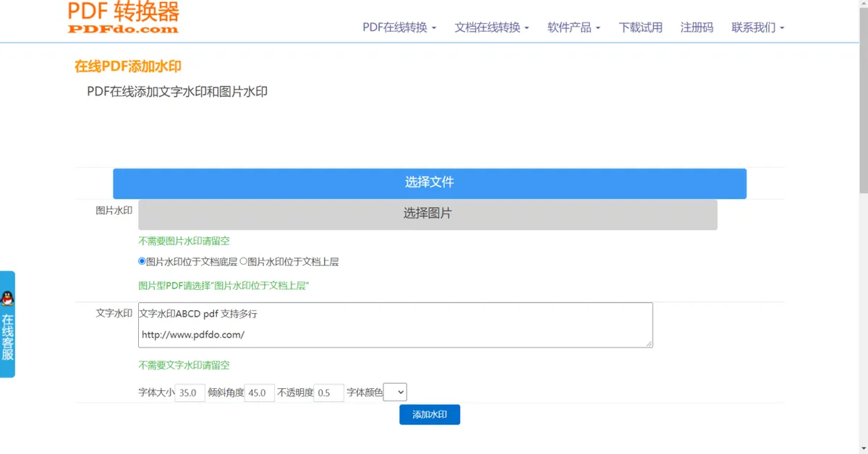Click the 图片型PDF请选择 green hint line
Viewport: 868px width, 454px height.
[x=224, y=286]
